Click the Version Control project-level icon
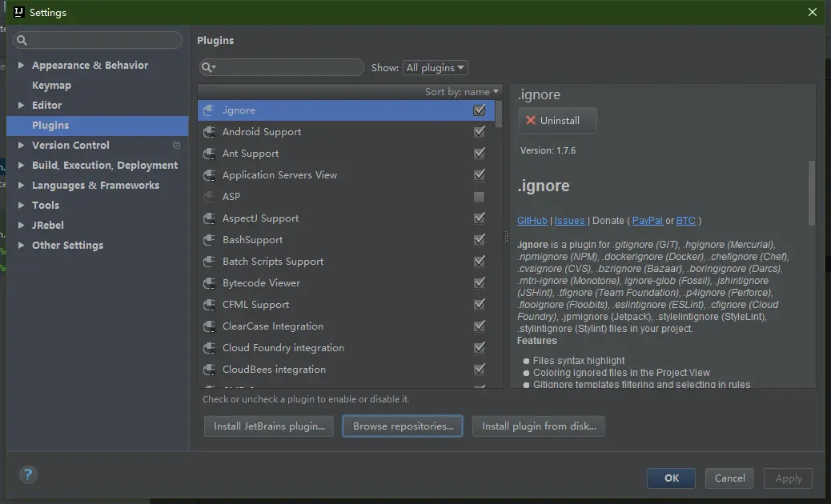 click(176, 145)
